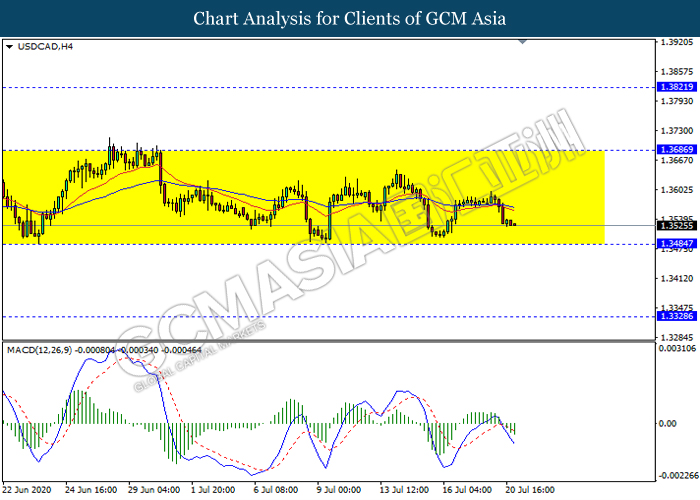The height and width of the screenshot is (500, 700).
Task: Click the 20 Jul 16:00 time label
Action: click(530, 490)
